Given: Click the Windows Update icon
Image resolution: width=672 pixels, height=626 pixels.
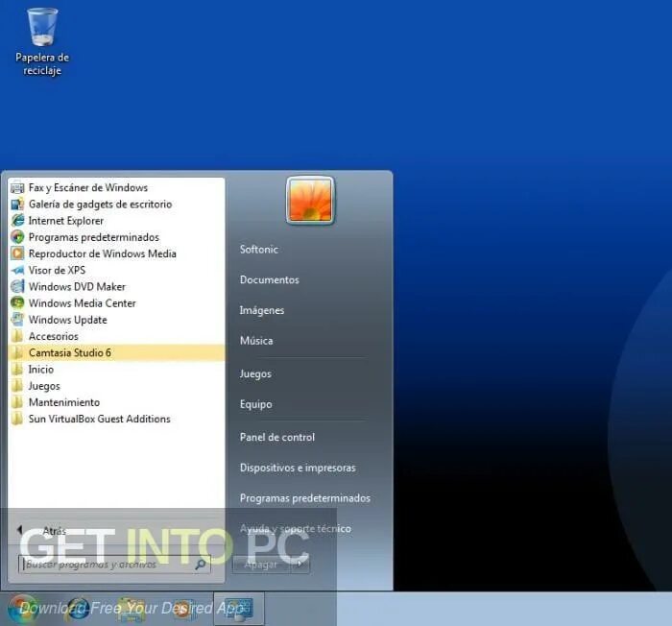Looking at the screenshot, I should [x=17, y=320].
